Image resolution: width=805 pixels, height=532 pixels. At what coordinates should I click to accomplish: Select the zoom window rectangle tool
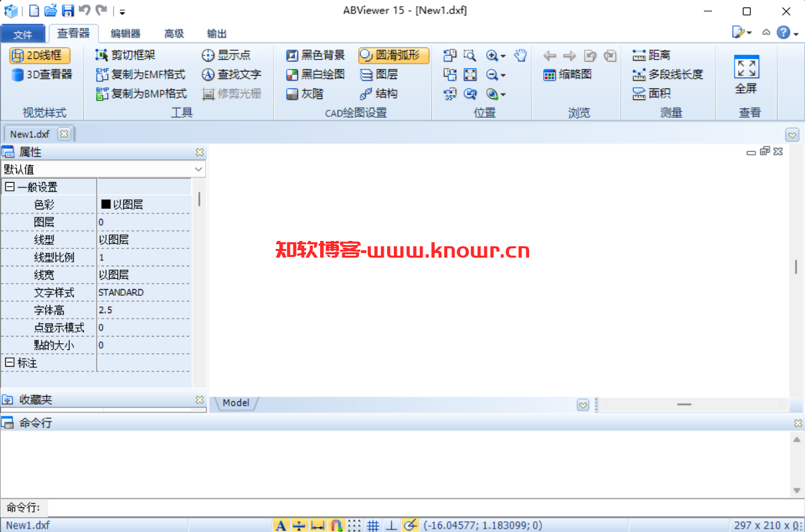tap(470, 56)
